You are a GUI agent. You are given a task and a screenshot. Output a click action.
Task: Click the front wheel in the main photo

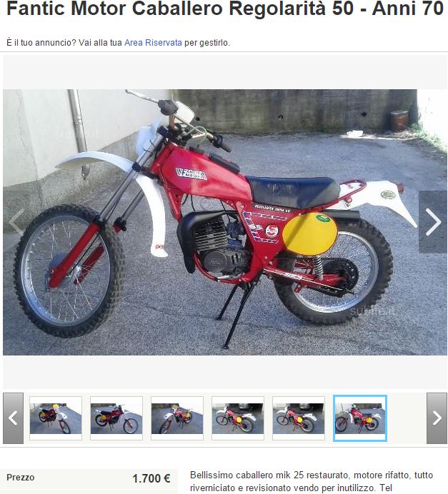(x=69, y=271)
